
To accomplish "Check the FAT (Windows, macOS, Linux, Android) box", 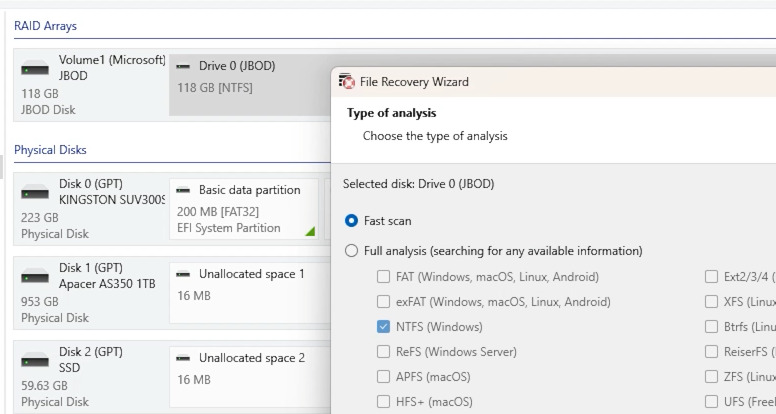I will coord(384,276).
